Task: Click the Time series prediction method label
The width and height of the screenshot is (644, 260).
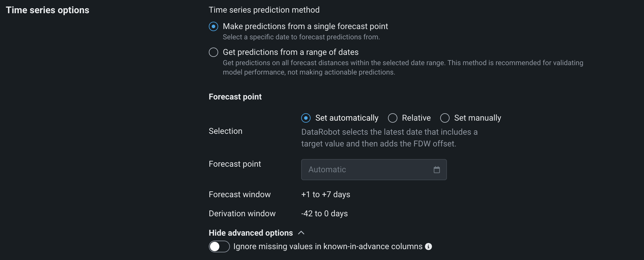Action: (x=264, y=10)
